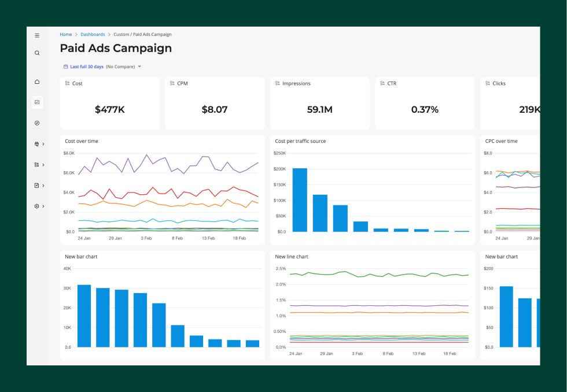Open the Dashboards breadcrumb link

[x=93, y=34]
